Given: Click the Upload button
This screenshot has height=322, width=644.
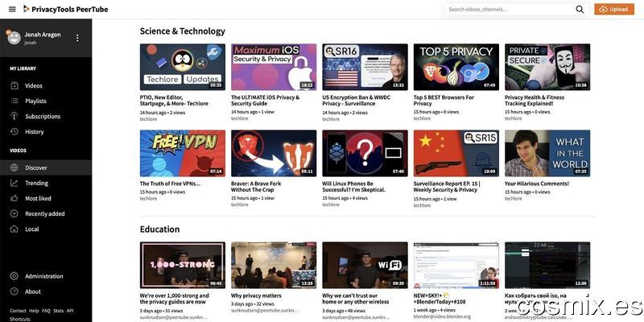Looking at the screenshot, I should pos(614,9).
